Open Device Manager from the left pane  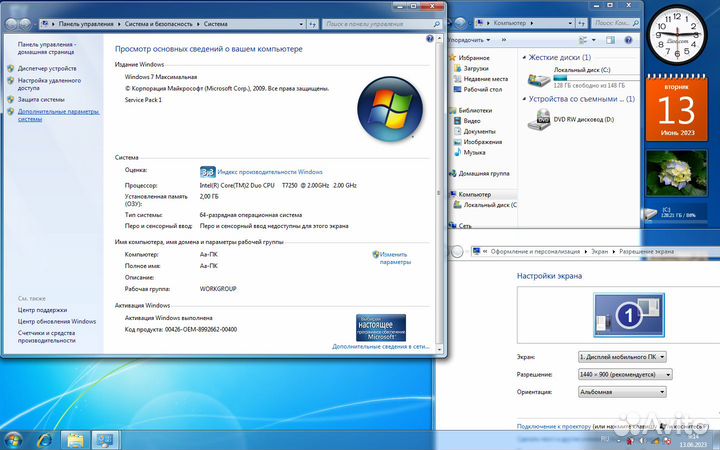click(47, 68)
